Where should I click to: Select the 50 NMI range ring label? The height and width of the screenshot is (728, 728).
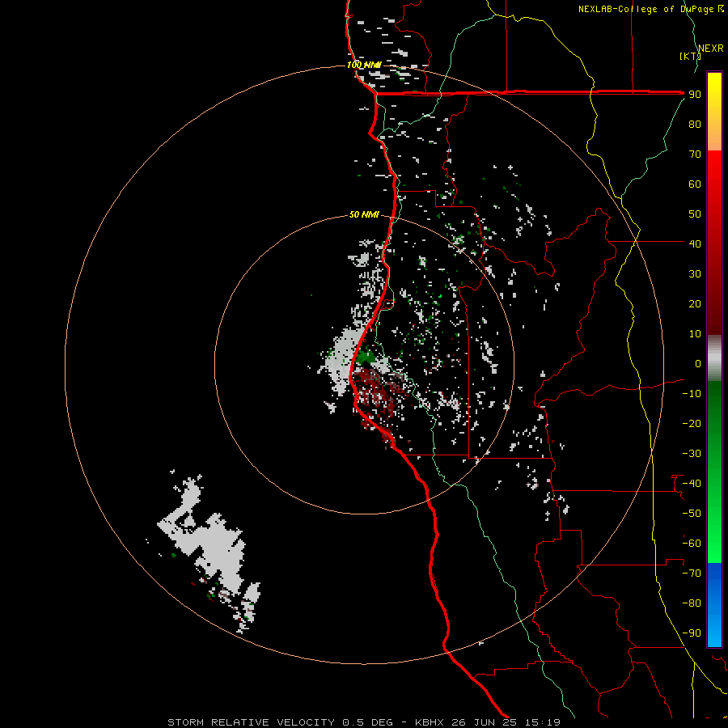[x=364, y=214]
